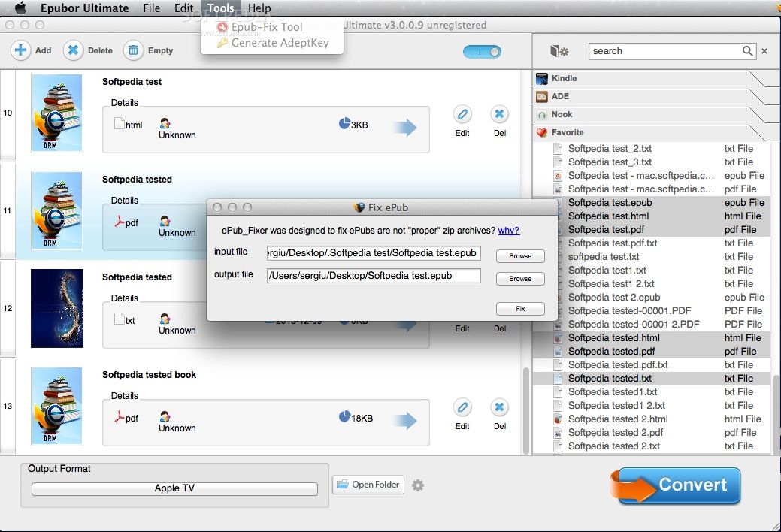Click the Add plus icon
Screen dimensions: 781x532
(x=20, y=50)
